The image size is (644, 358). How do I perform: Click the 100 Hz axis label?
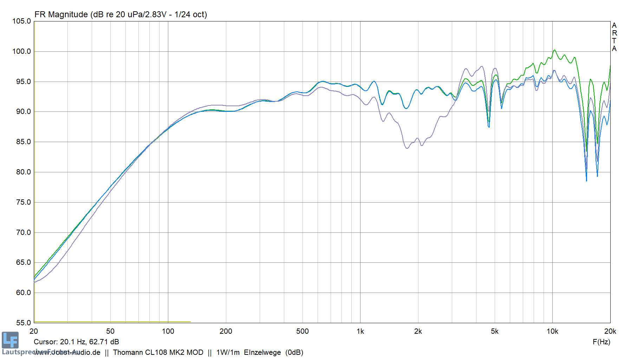pos(168,331)
